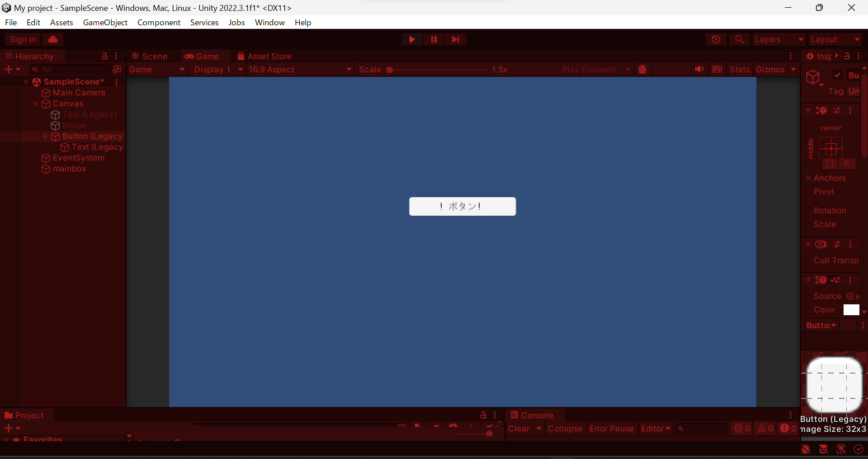Click the Step frame button

click(x=455, y=39)
